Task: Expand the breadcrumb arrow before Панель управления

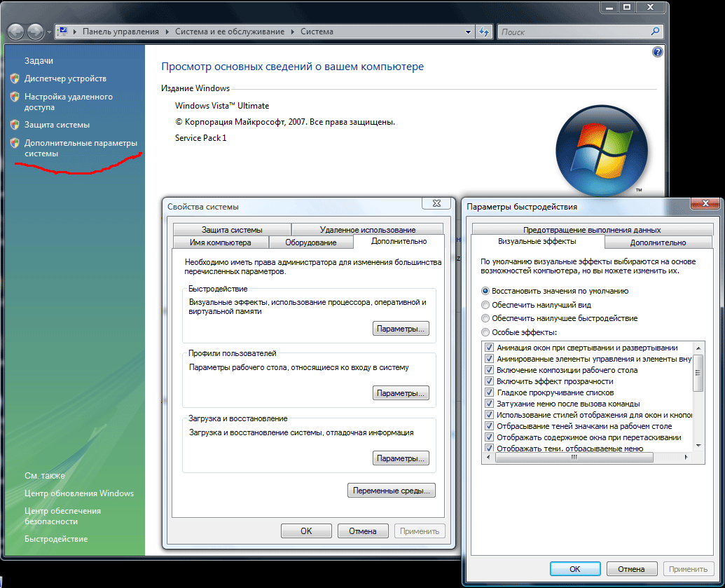Action: 75,32
